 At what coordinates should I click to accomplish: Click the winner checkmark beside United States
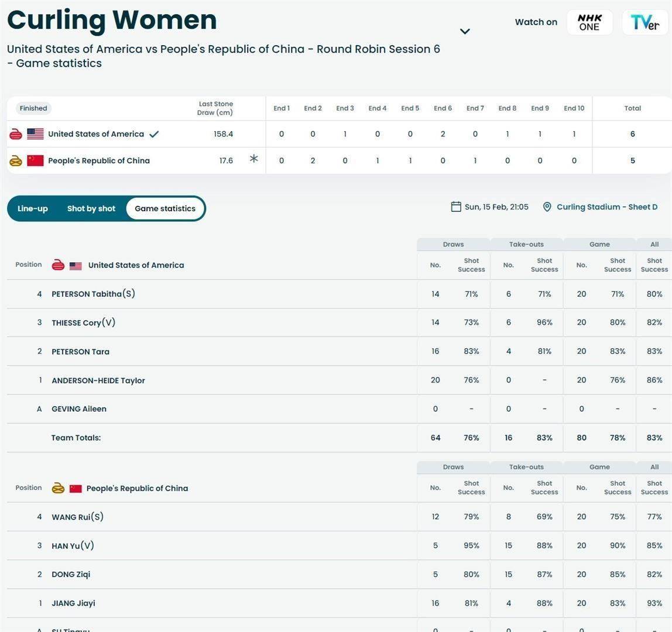154,134
